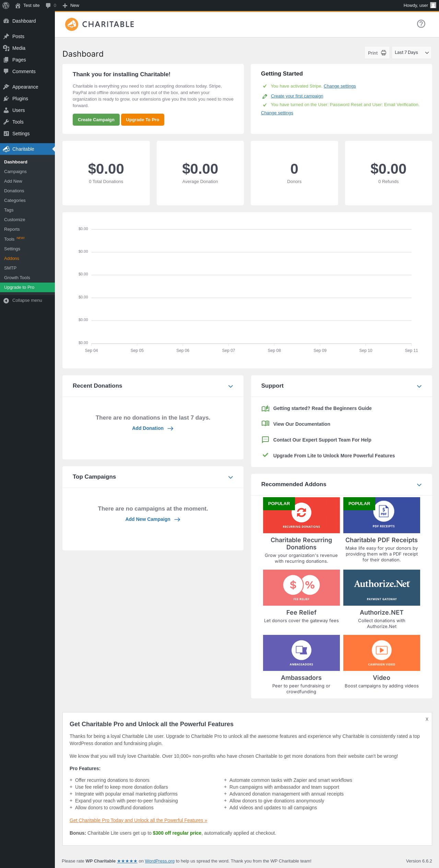
Task: Click the support chat bubble icon
Action: [265, 439]
